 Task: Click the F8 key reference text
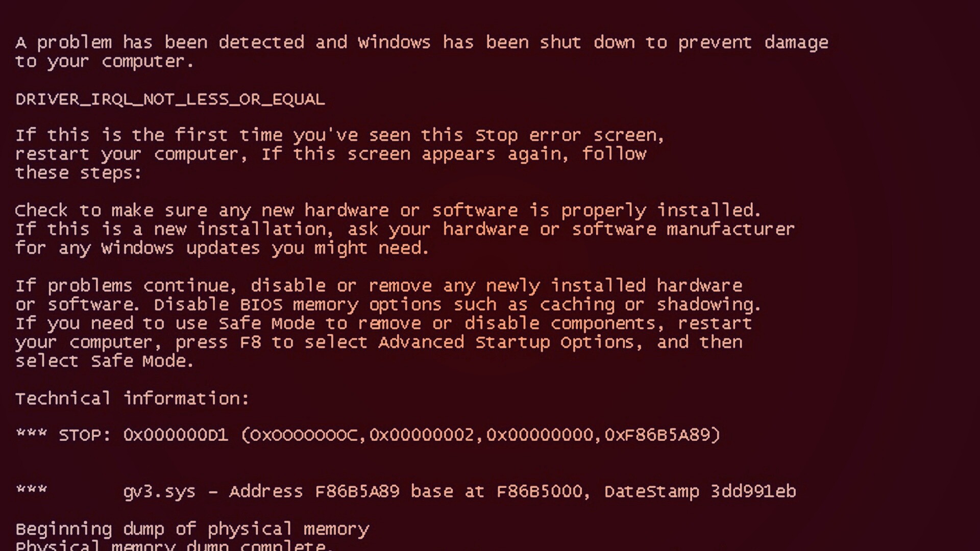click(250, 342)
